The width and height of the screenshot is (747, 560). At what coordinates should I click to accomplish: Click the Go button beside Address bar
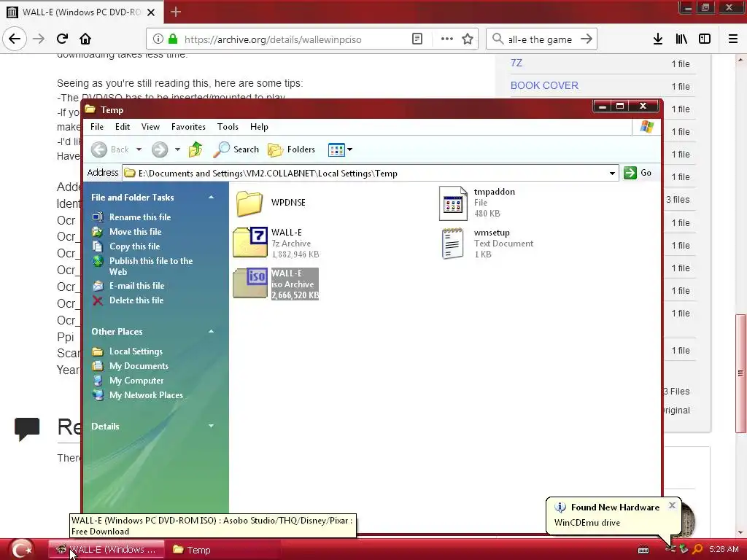pos(638,173)
